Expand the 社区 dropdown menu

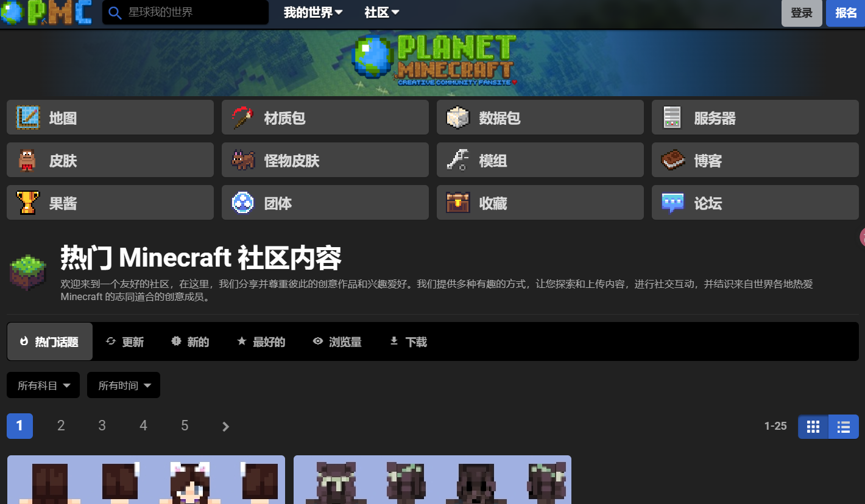tap(382, 13)
